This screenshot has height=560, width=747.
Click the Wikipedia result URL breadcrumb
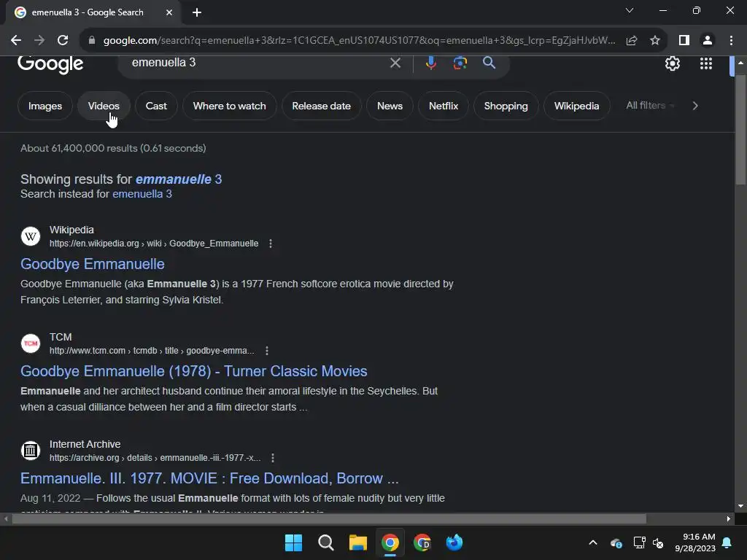coord(154,244)
